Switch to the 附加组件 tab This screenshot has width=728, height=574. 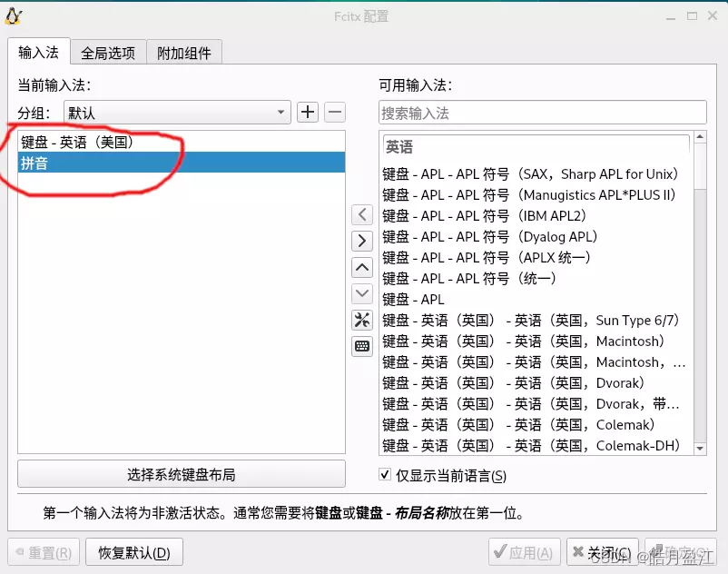pos(184,53)
